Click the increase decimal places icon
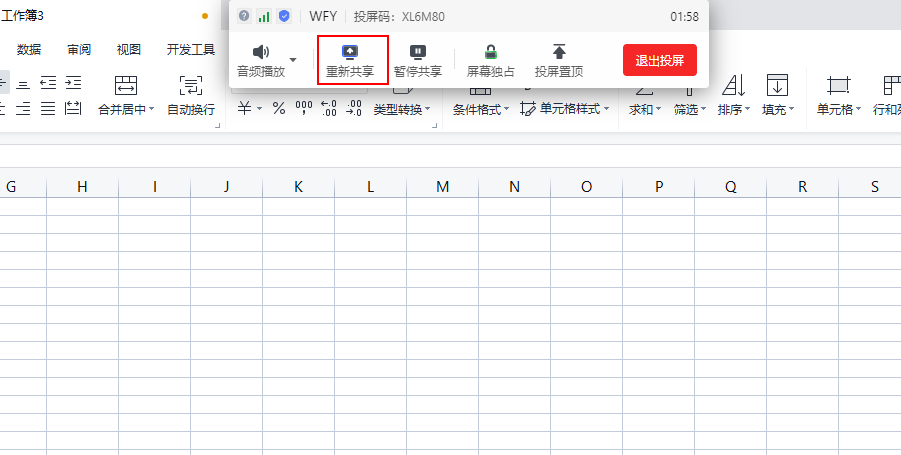The height and width of the screenshot is (455, 901). click(x=329, y=108)
